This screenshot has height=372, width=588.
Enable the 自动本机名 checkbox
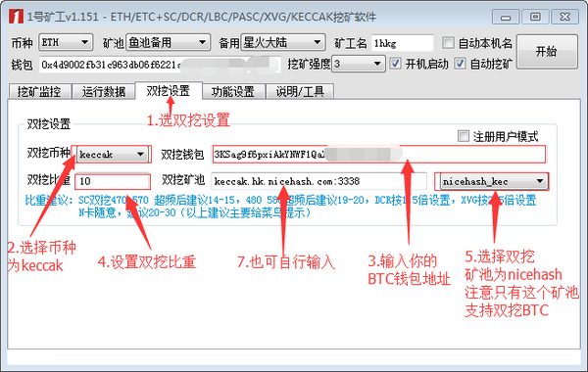(448, 43)
